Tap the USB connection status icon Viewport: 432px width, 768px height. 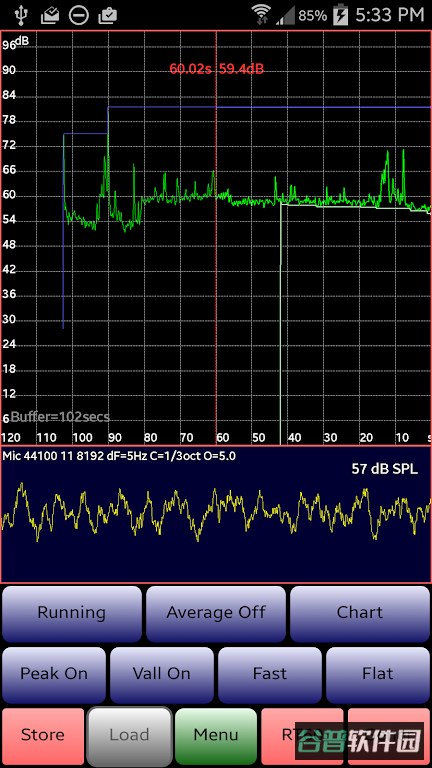[21, 15]
